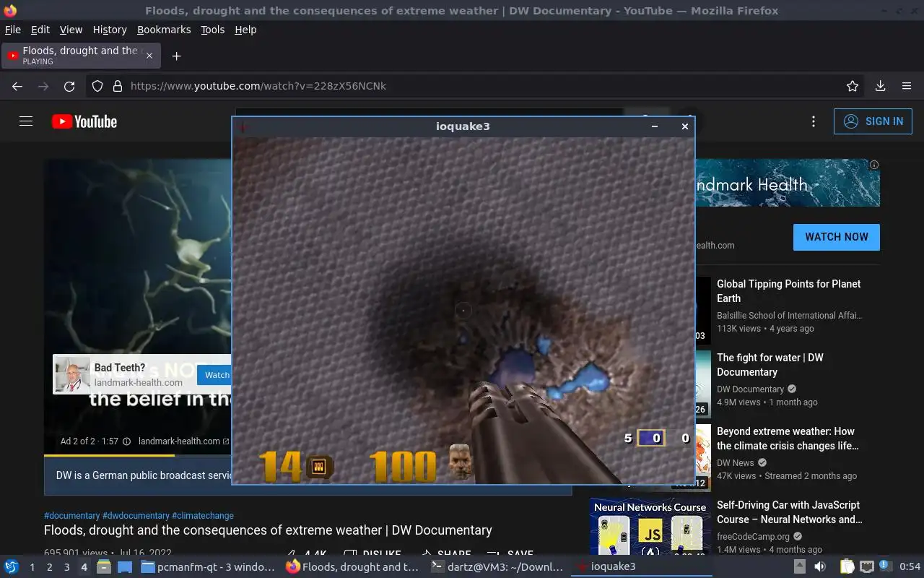This screenshot has height=578, width=924.
Task: Open the network tray icon
Action: [x=867, y=567]
